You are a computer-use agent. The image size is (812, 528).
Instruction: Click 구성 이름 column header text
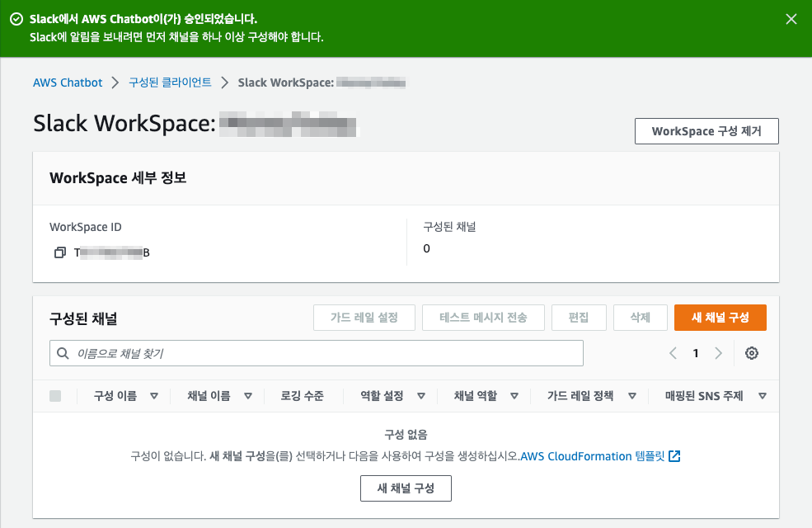[115, 396]
